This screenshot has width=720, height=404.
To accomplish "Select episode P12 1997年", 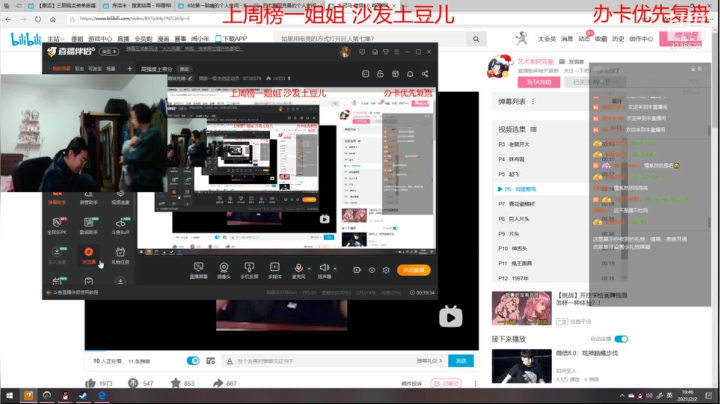I will (x=540, y=278).
